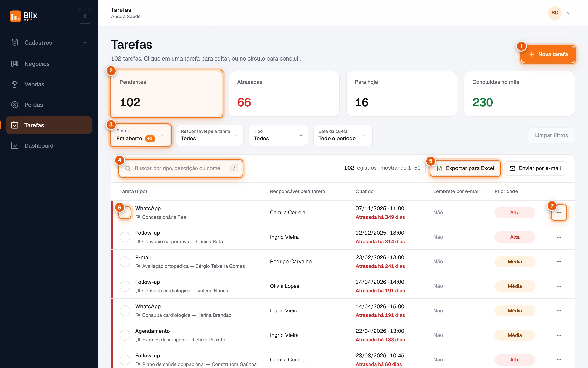Click the Quando column header
Image resolution: width=588 pixels, height=368 pixels.
click(364, 191)
